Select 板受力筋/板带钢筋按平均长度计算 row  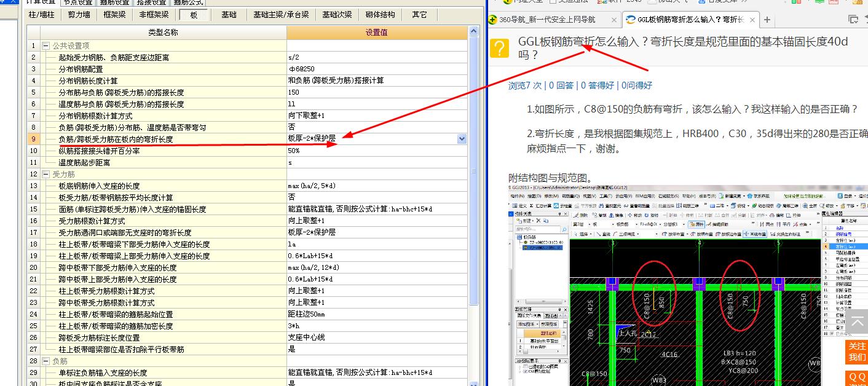tap(163, 197)
